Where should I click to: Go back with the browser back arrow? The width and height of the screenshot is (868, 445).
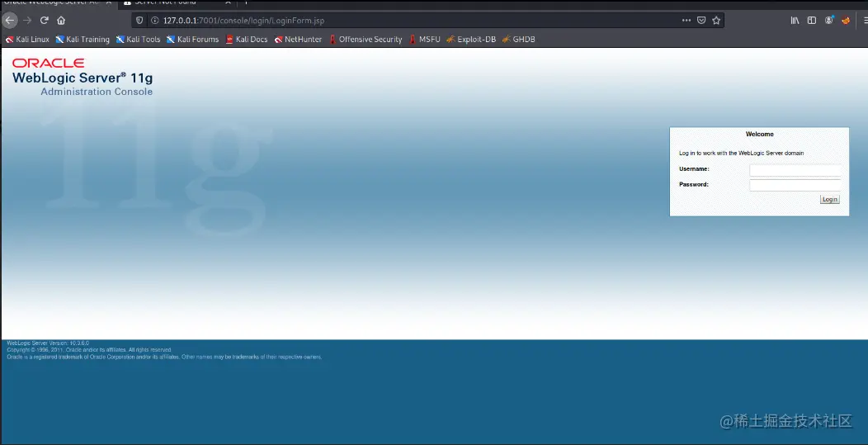[x=10, y=21]
